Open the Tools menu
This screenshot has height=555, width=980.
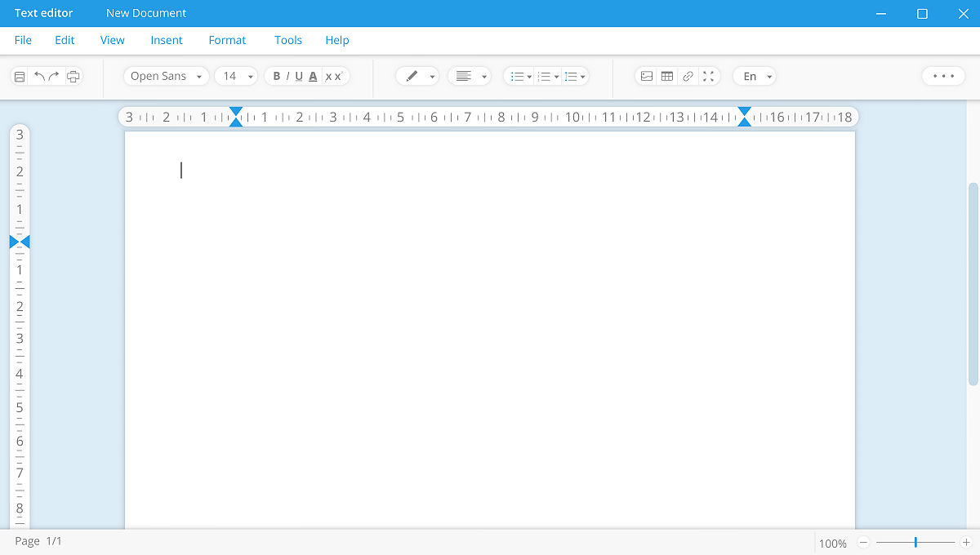pyautogui.click(x=288, y=40)
